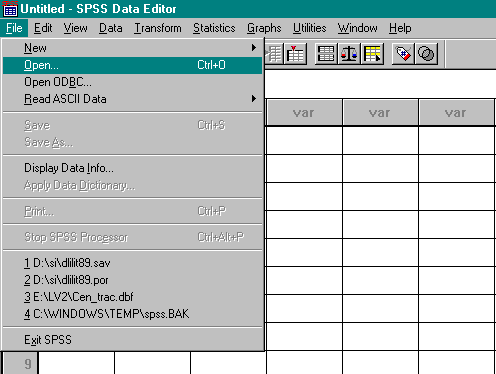Toggle the Value Labels tag icon

click(403, 54)
